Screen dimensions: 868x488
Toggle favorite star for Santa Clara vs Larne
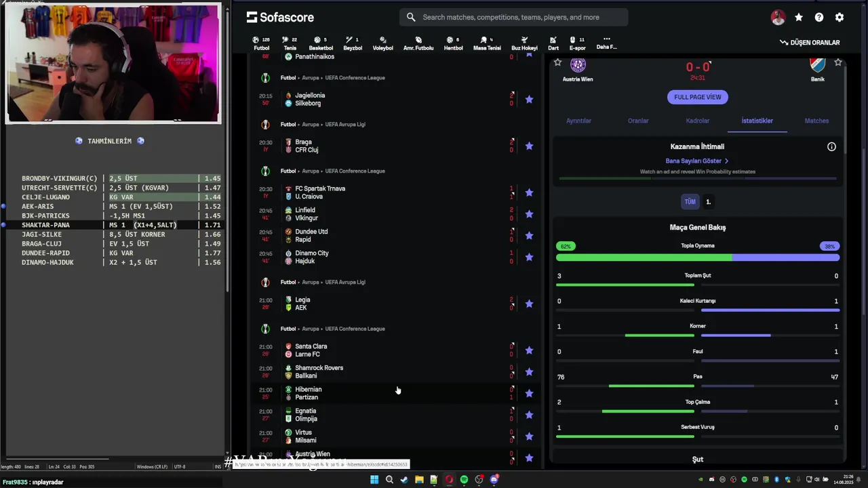pyautogui.click(x=529, y=350)
